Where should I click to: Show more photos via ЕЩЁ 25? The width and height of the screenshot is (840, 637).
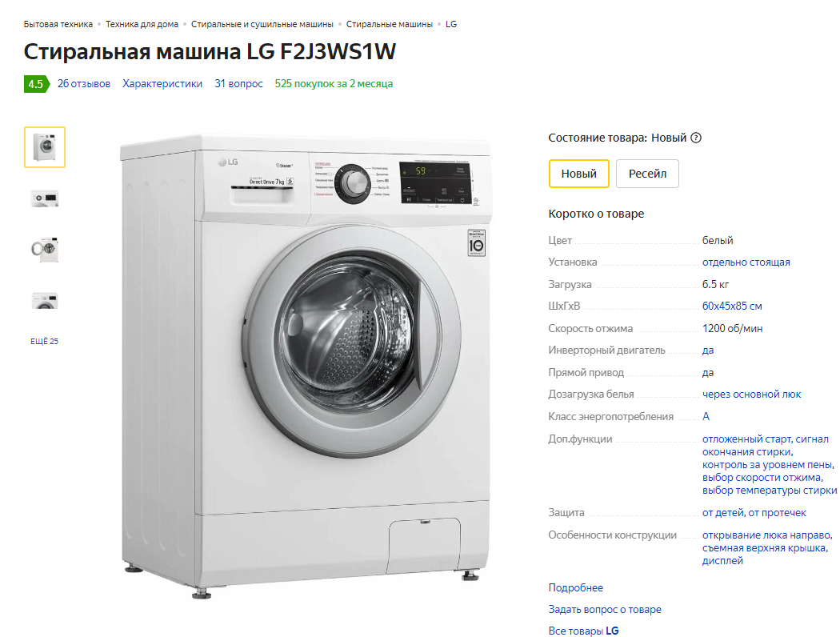click(45, 341)
